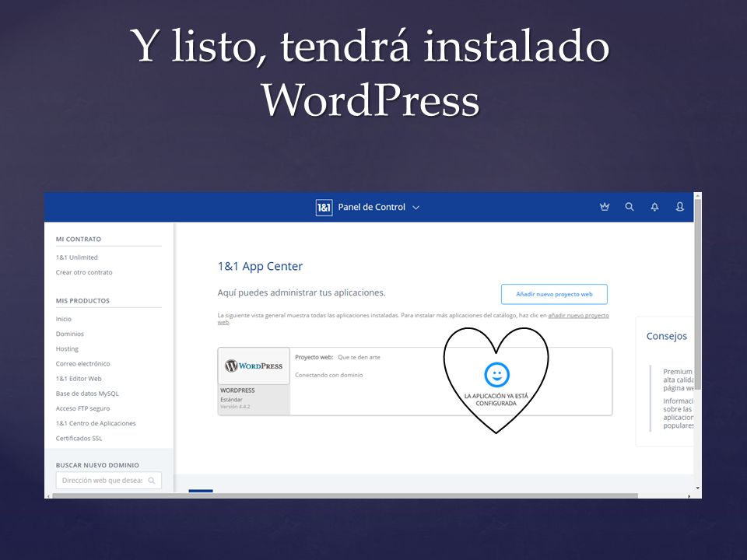Open search via the magnifier icon in header

[630, 207]
